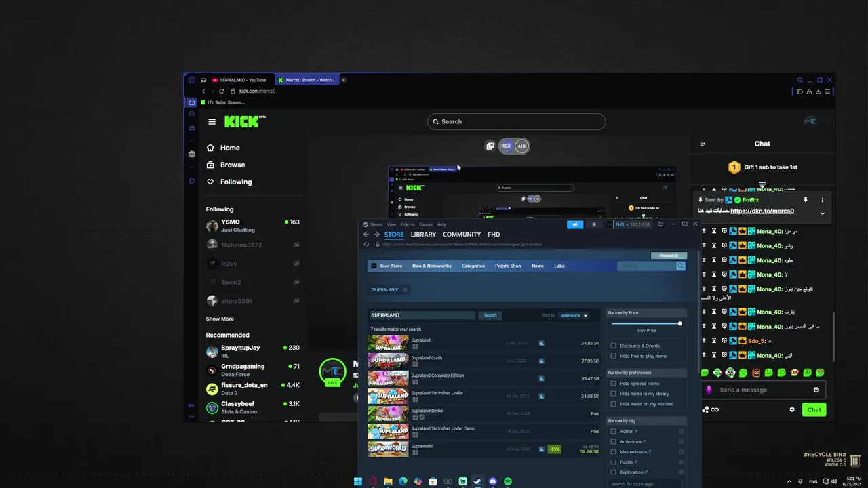Open Recycle Bin desktop icon

pyautogui.click(x=855, y=461)
